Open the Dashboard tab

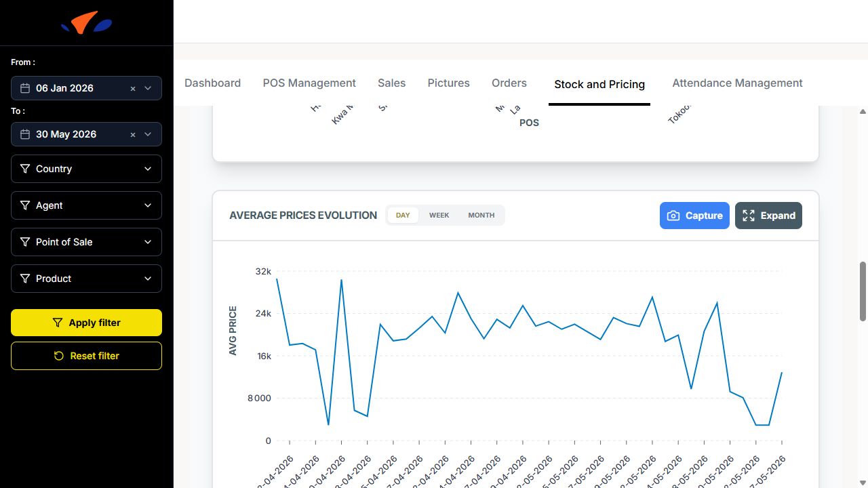point(212,83)
